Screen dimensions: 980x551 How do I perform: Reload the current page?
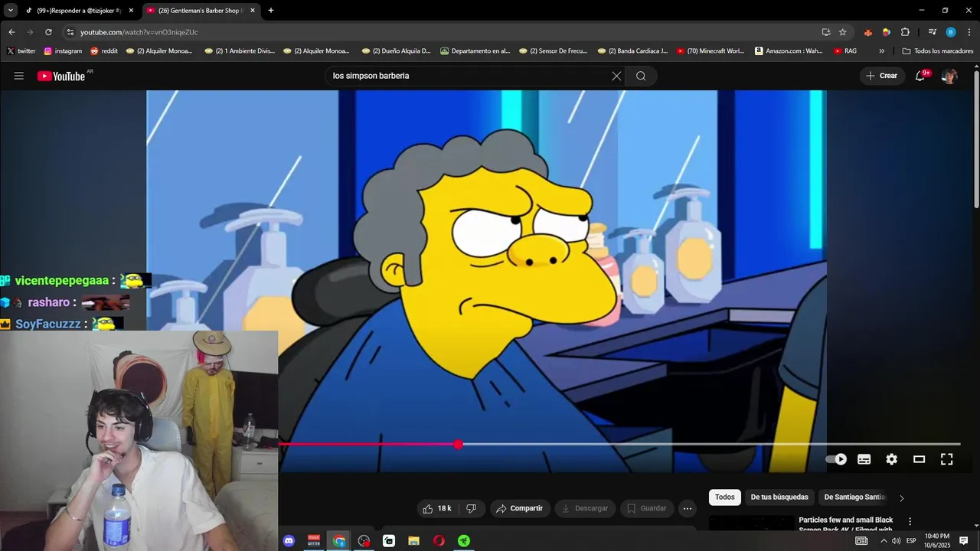pos(48,32)
